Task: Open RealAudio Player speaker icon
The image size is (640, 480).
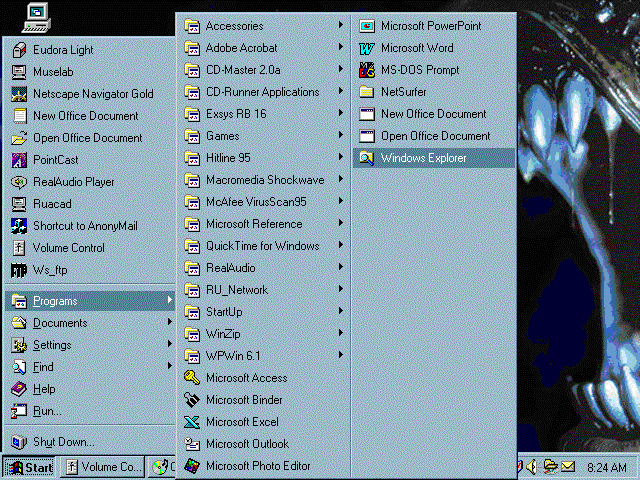Action: [19, 182]
